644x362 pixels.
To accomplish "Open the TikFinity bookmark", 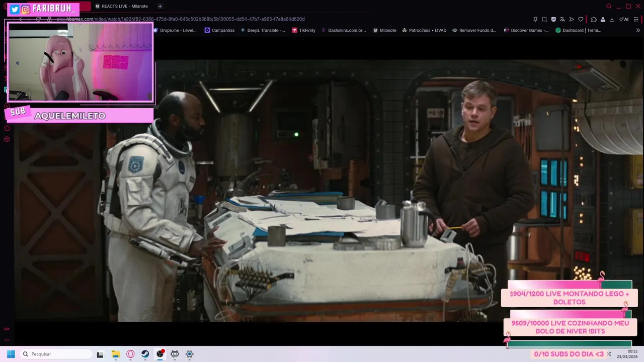I will pos(304,30).
